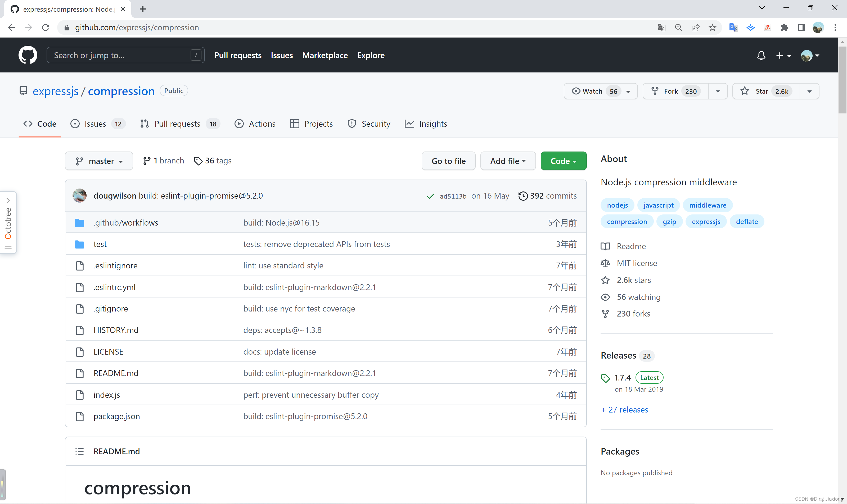View the 36 tags link
This screenshot has height=504, width=847.
(x=213, y=161)
